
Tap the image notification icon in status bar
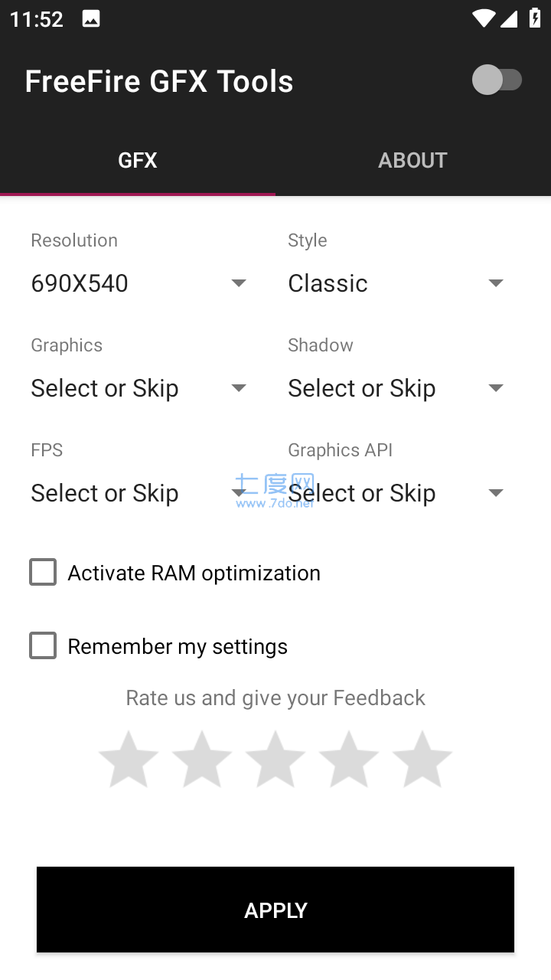[x=91, y=19]
